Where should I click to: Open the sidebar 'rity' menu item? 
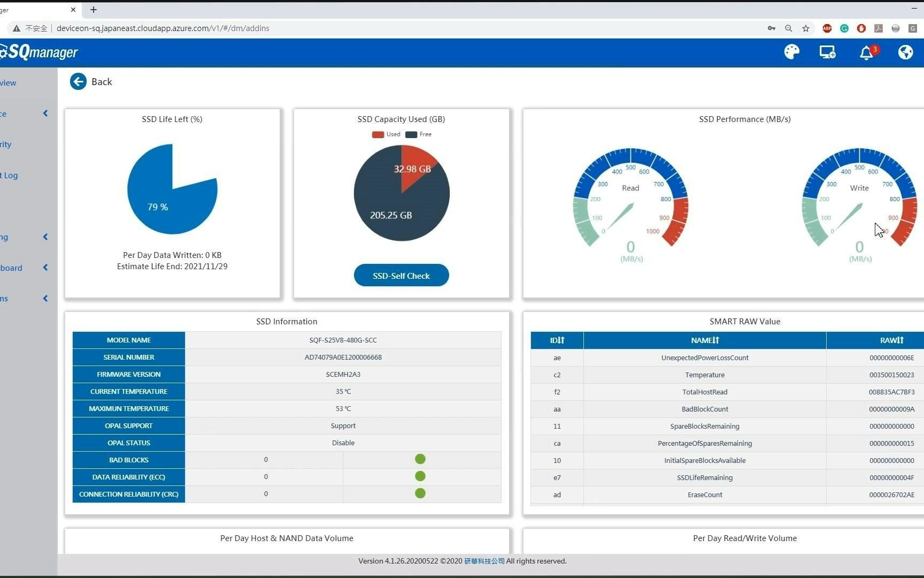(6, 144)
